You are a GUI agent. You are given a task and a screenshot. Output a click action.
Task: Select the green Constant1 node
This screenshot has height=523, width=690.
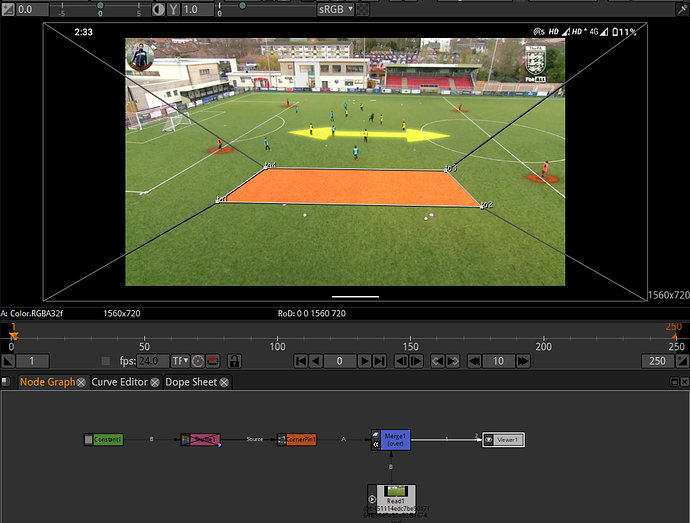tap(108, 439)
